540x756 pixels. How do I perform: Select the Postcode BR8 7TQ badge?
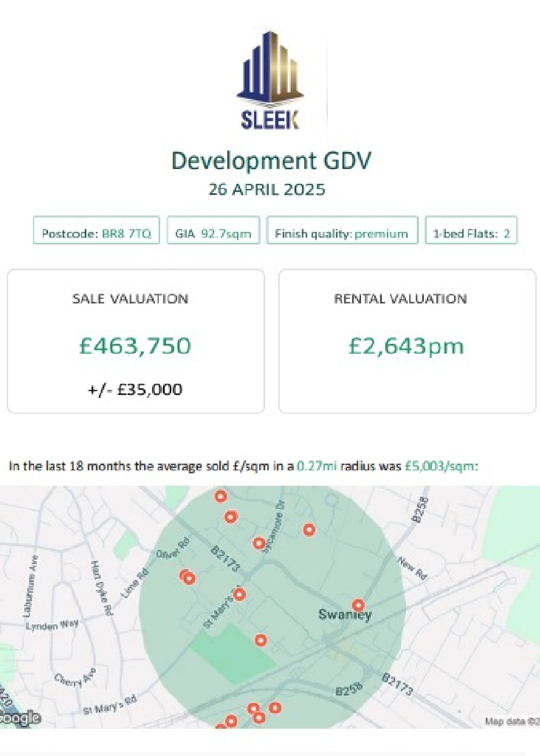click(x=96, y=234)
